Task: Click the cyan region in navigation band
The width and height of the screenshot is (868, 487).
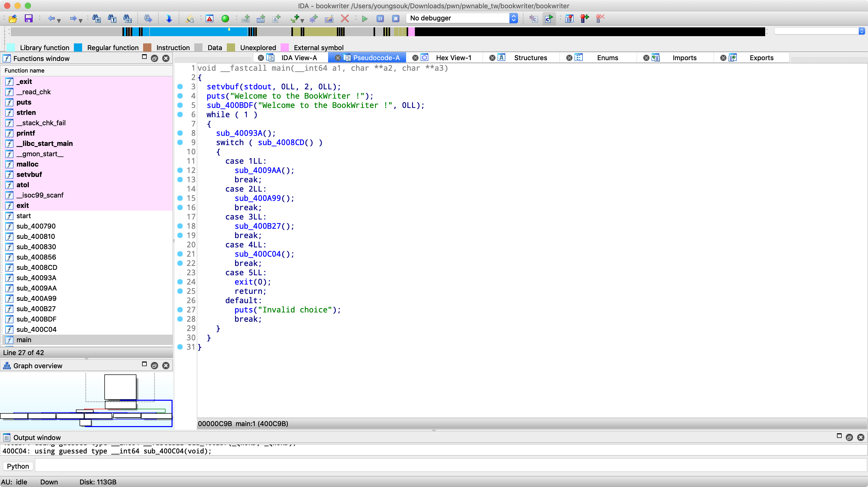Action: click(199, 32)
